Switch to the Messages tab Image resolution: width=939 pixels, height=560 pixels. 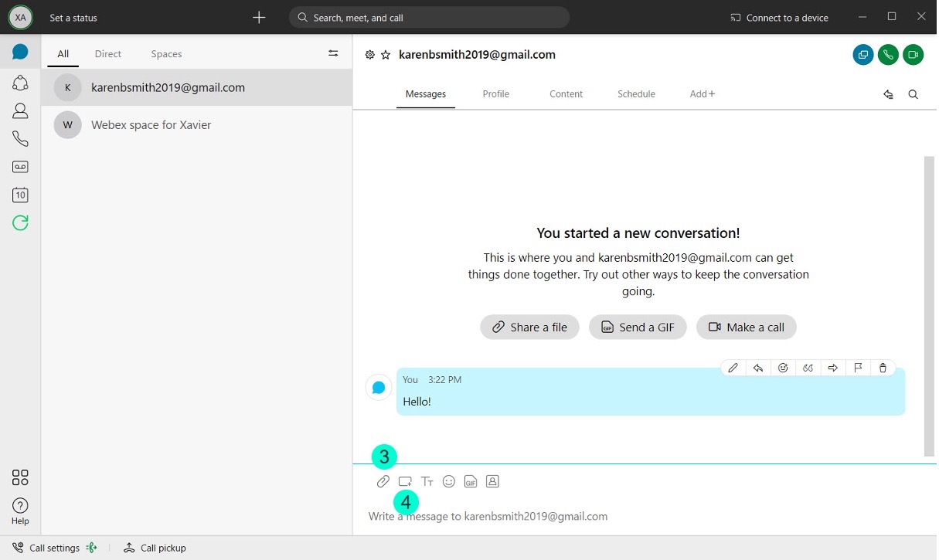(x=426, y=94)
